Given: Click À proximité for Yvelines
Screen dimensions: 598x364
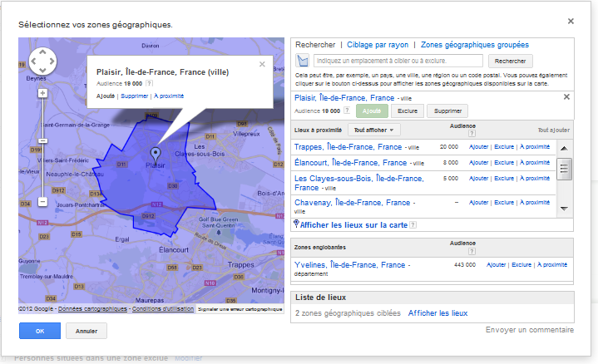Looking at the screenshot, I should pyautogui.click(x=552, y=264).
